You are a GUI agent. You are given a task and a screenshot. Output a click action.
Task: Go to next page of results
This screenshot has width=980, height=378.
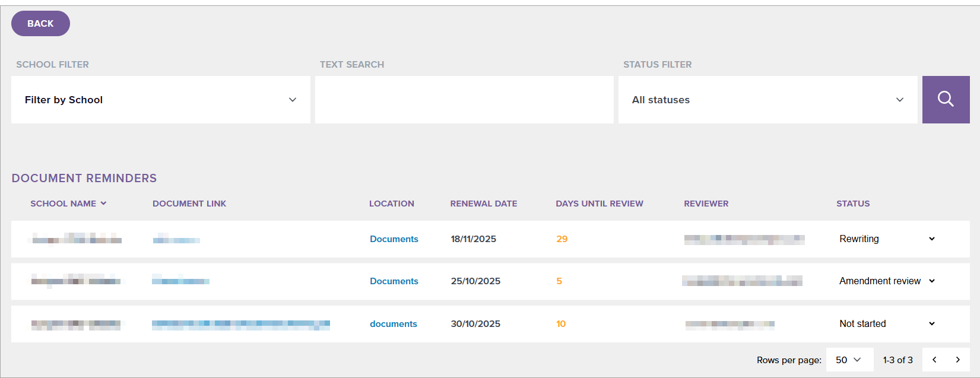click(x=957, y=360)
